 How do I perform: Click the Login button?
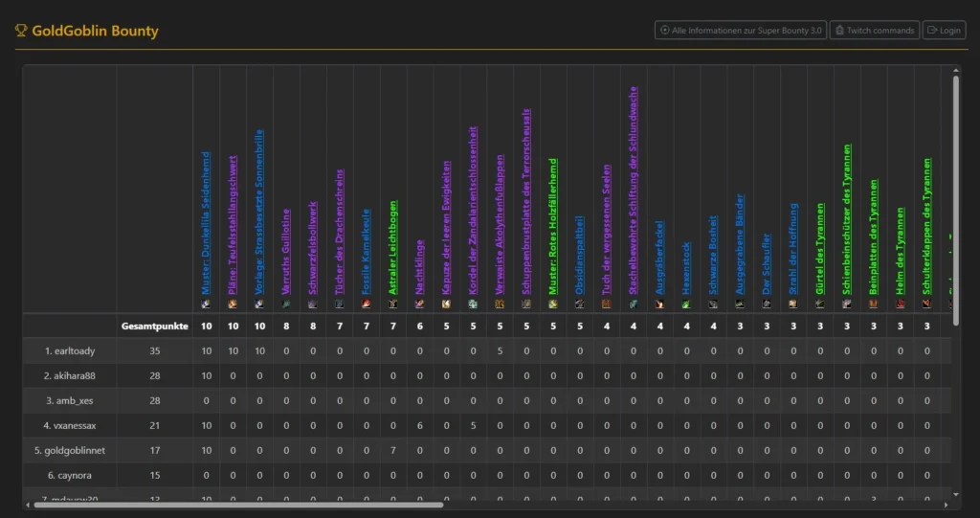pos(944,30)
